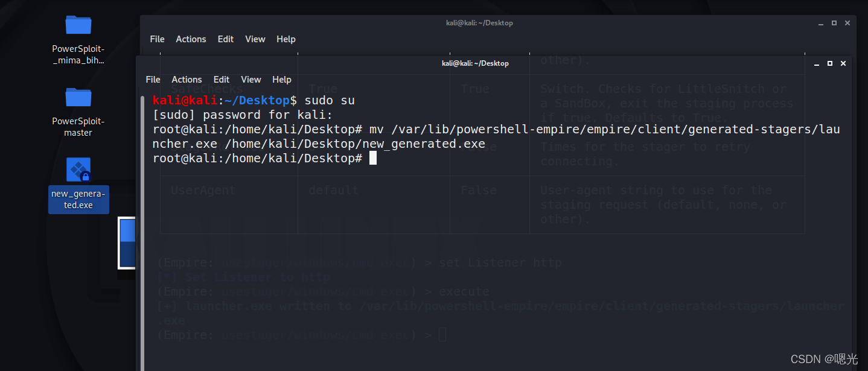Close the background terminal window
Screen dimensions: 868x371
(847, 23)
